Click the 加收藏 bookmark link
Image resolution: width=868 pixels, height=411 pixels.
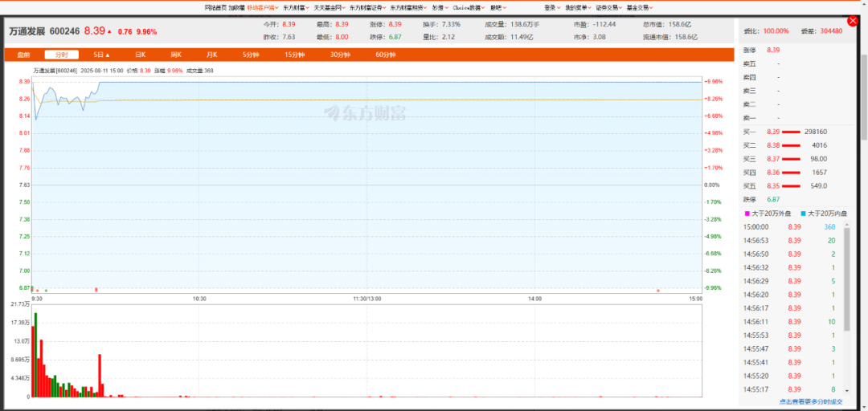[236, 8]
